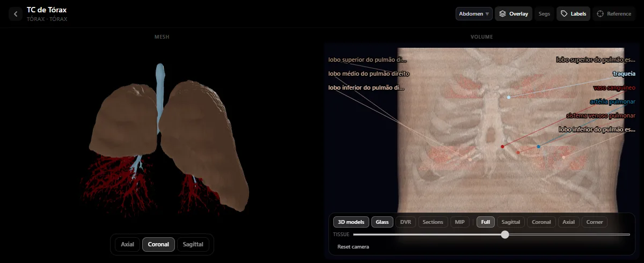Select the 'artéria pulmonar' label

(612, 101)
